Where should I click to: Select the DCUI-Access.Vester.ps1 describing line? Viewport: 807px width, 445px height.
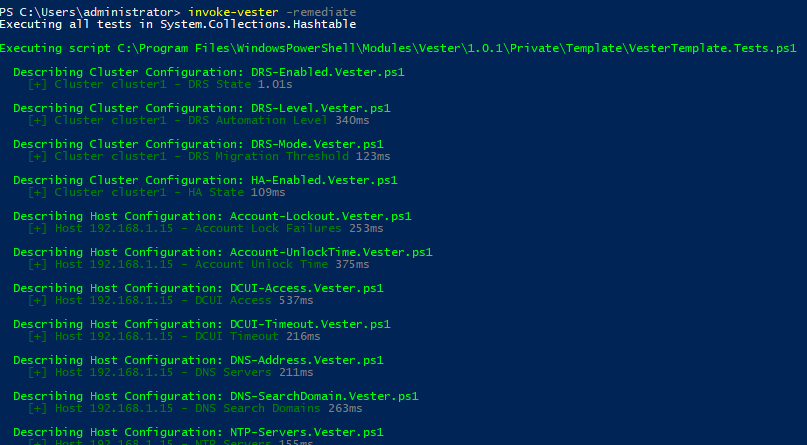click(198, 288)
